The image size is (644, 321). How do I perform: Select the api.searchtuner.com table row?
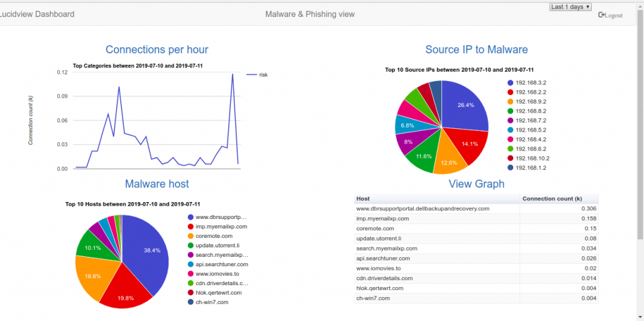coord(477,259)
